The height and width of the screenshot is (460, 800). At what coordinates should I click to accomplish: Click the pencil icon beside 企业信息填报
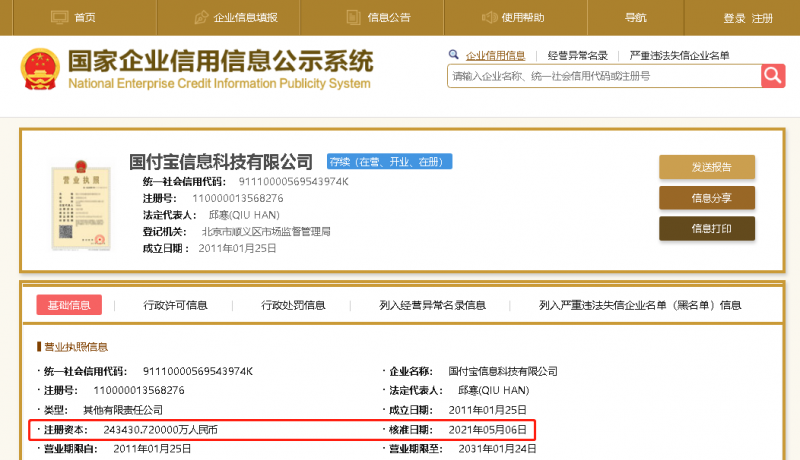point(201,17)
